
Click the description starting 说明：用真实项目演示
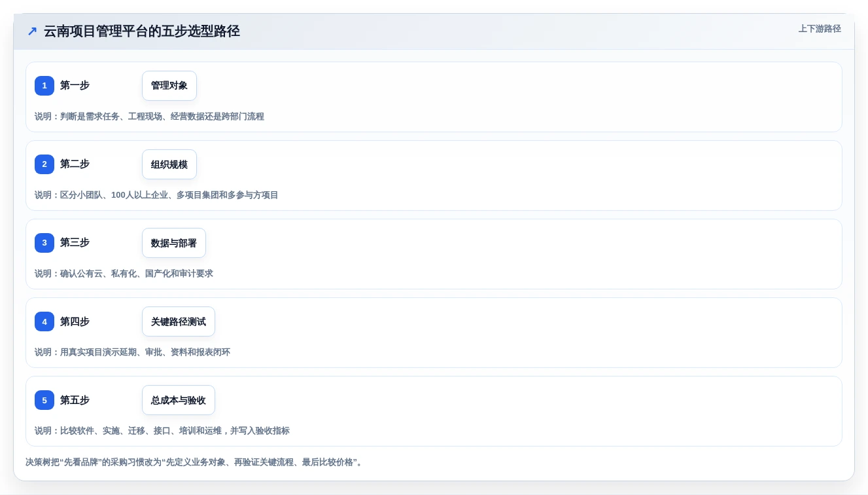132,352
